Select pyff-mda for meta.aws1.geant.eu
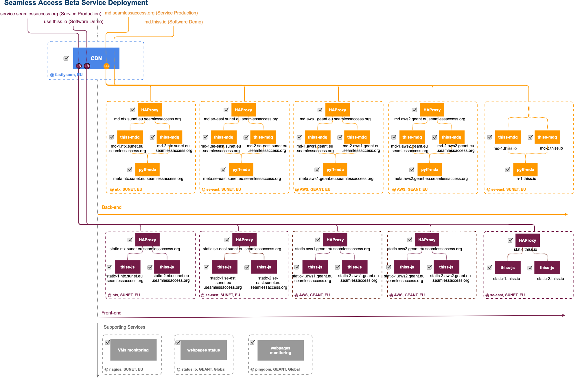The width and height of the screenshot is (582, 392). click(x=335, y=170)
